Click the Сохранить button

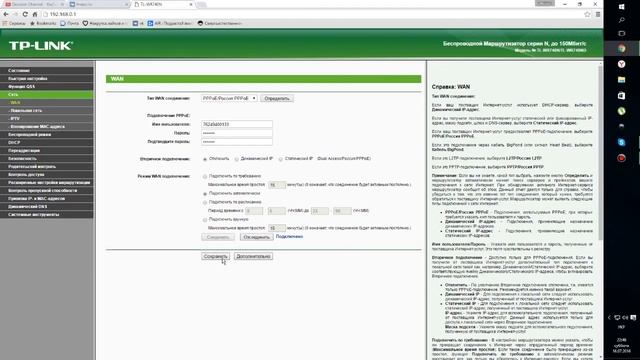point(216,256)
